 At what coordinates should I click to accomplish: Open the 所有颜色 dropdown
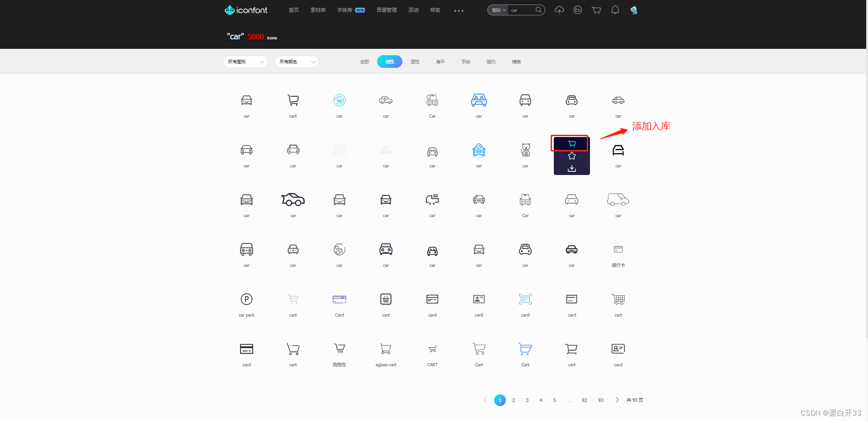pos(297,61)
